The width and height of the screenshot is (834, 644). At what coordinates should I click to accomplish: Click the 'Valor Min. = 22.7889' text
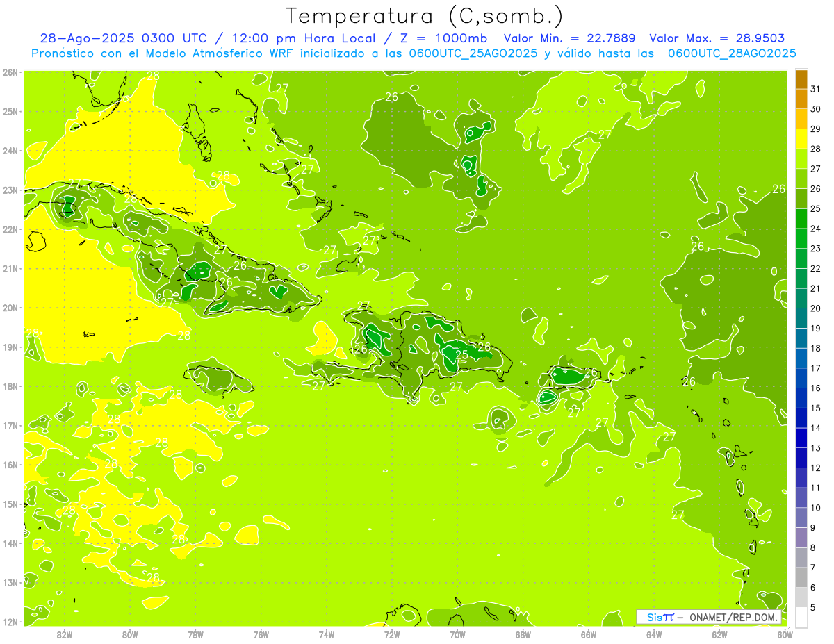[x=570, y=38]
